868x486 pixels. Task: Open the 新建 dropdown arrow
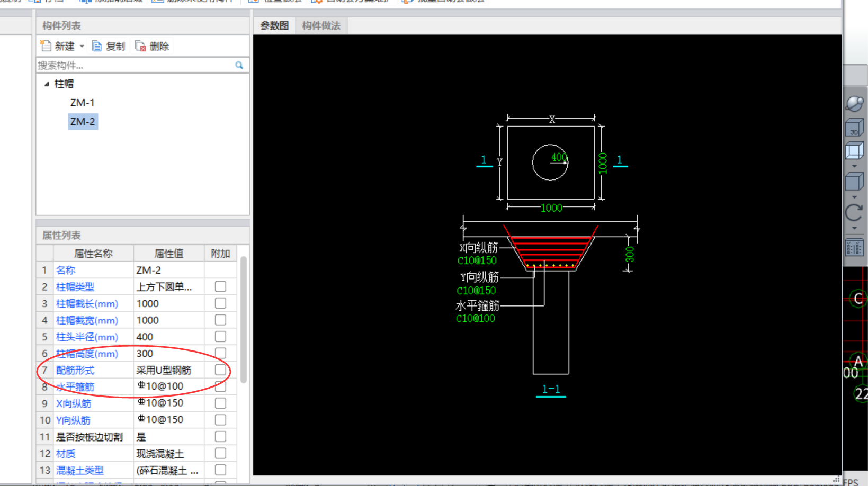click(x=82, y=47)
